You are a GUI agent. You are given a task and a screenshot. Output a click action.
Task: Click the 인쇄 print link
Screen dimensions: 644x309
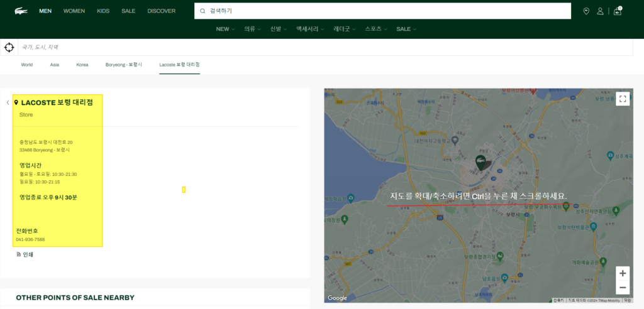[x=28, y=254]
